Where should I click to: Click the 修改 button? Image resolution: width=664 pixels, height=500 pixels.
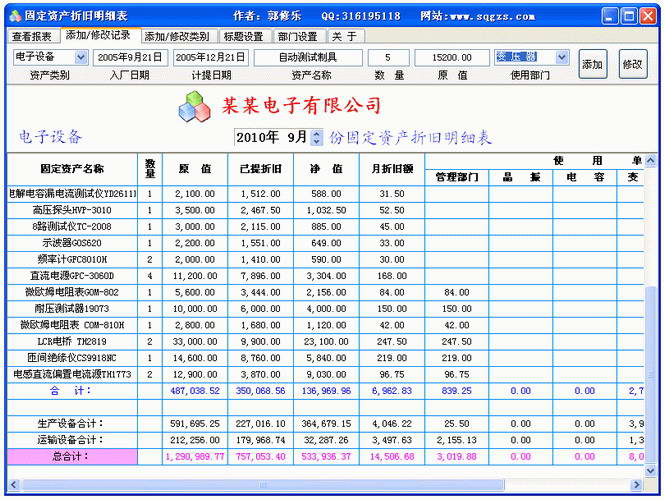(x=633, y=64)
